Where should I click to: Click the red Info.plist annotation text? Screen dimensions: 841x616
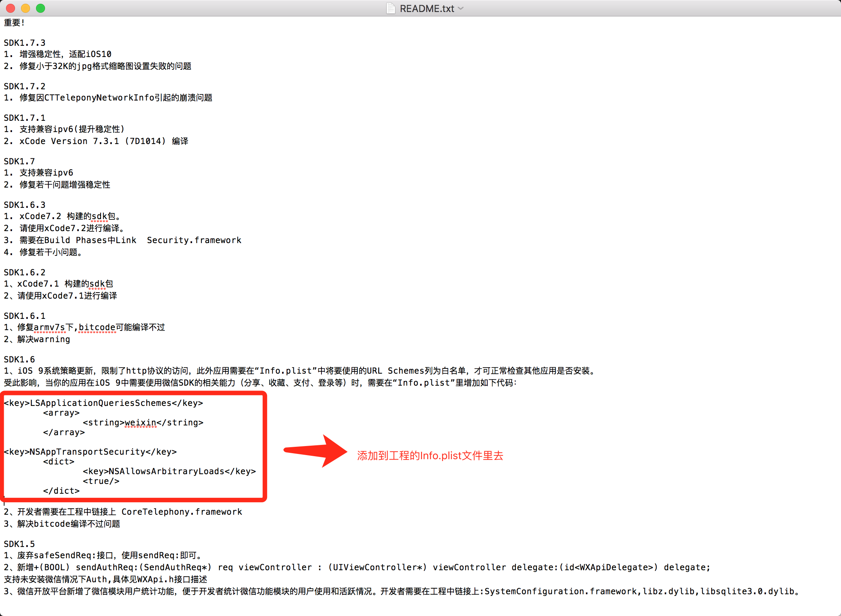[x=430, y=455]
